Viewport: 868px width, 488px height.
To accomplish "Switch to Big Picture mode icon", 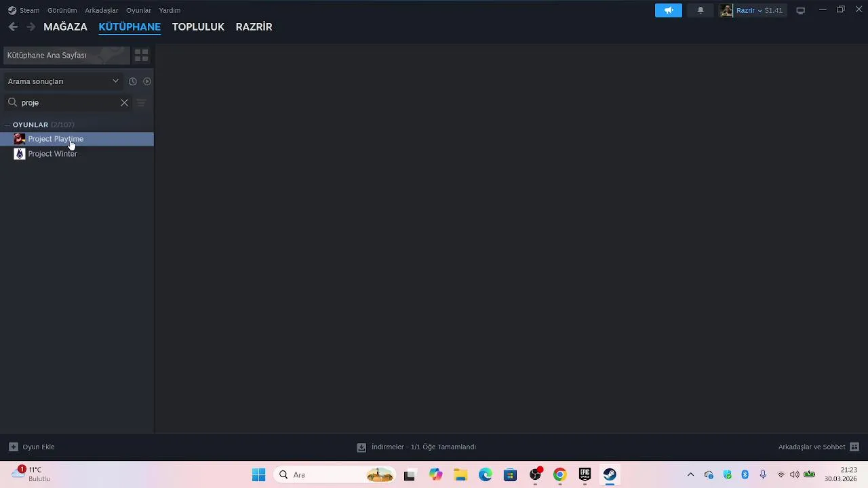I will pyautogui.click(x=800, y=10).
